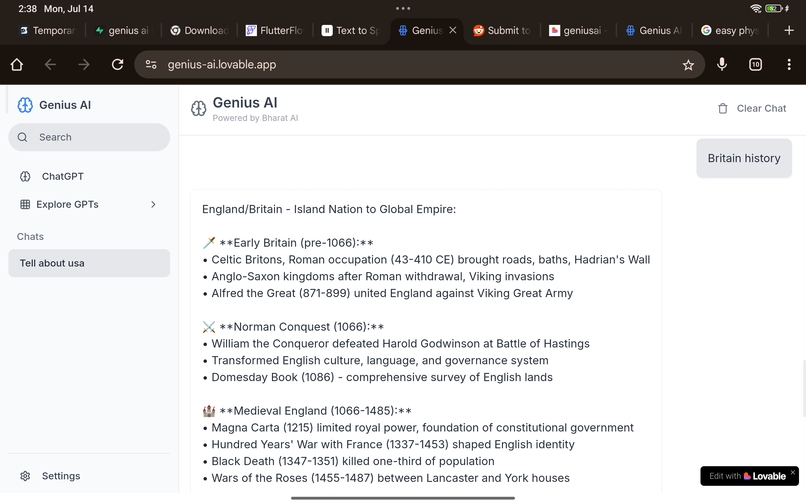The image size is (806, 504).
Task: Click the Norman Conquest (1066) heading
Action: pyautogui.click(x=293, y=327)
